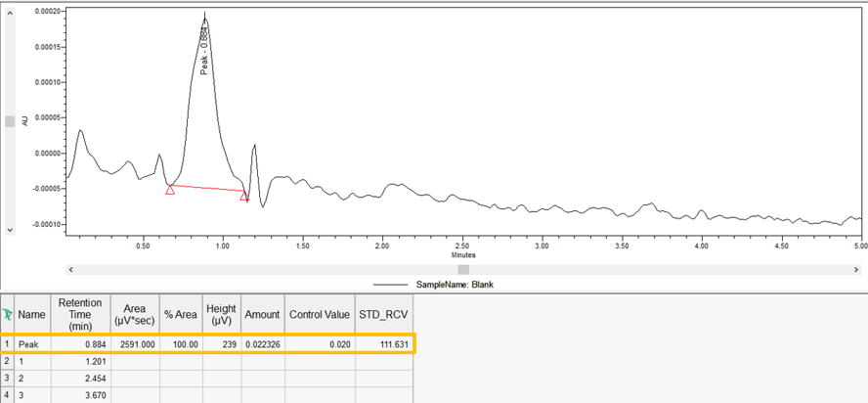This screenshot has height=403, width=868.
Task: Click the % Area column header
Action: click(181, 315)
